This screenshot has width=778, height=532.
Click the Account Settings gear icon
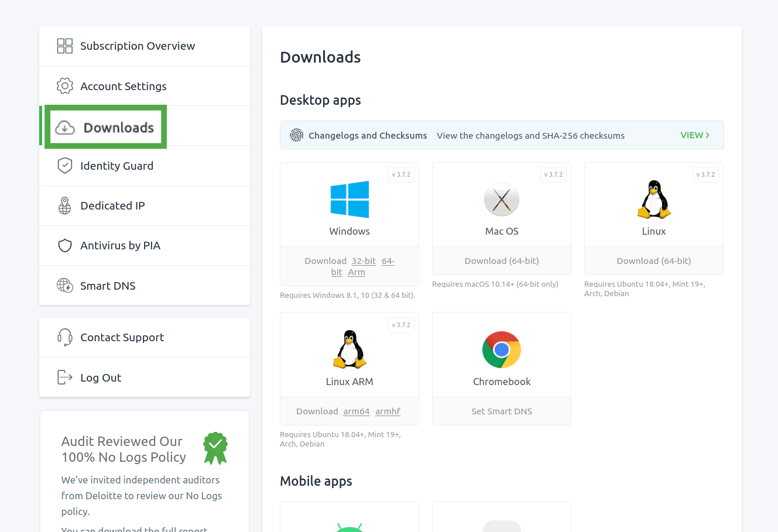tap(65, 86)
